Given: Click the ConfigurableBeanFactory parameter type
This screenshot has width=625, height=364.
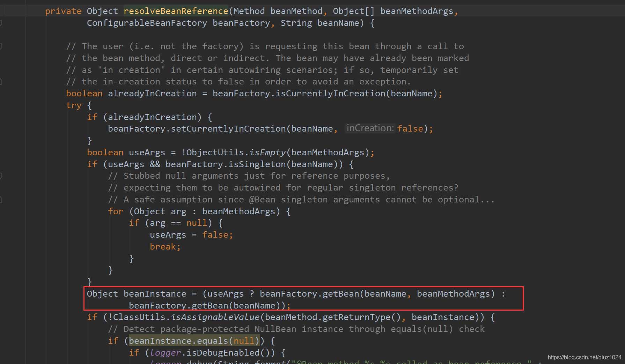Looking at the screenshot, I should (x=147, y=23).
